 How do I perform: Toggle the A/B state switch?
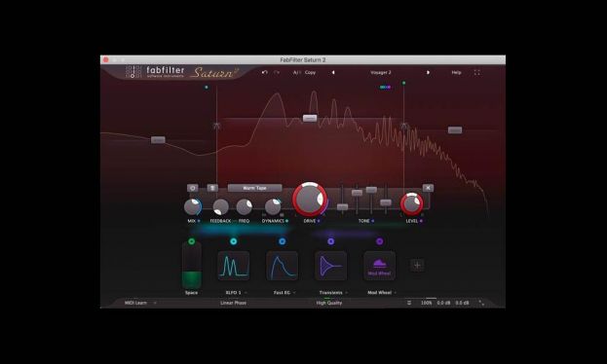point(296,72)
